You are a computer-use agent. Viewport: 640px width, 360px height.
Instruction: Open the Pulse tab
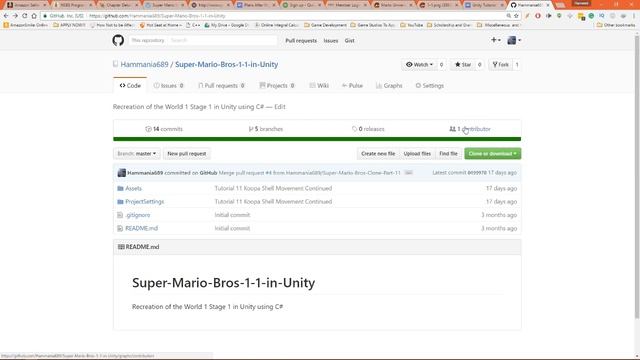tap(352, 85)
